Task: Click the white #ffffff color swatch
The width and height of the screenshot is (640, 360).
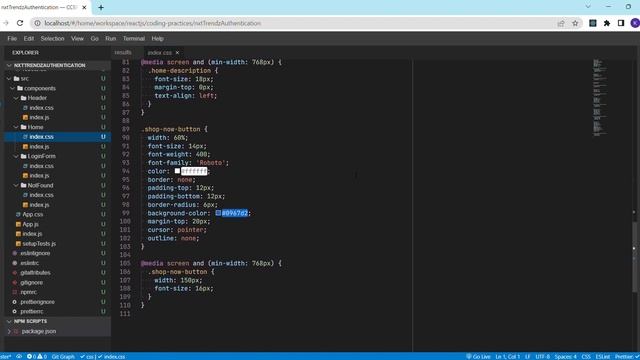Action: pos(177,171)
